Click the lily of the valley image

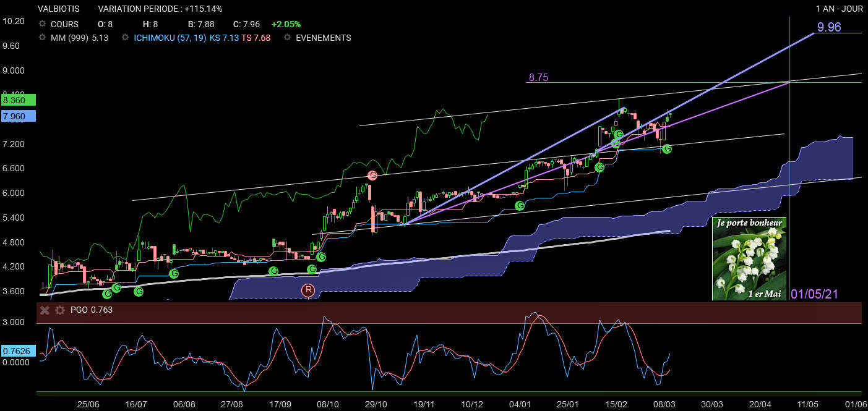pos(749,258)
